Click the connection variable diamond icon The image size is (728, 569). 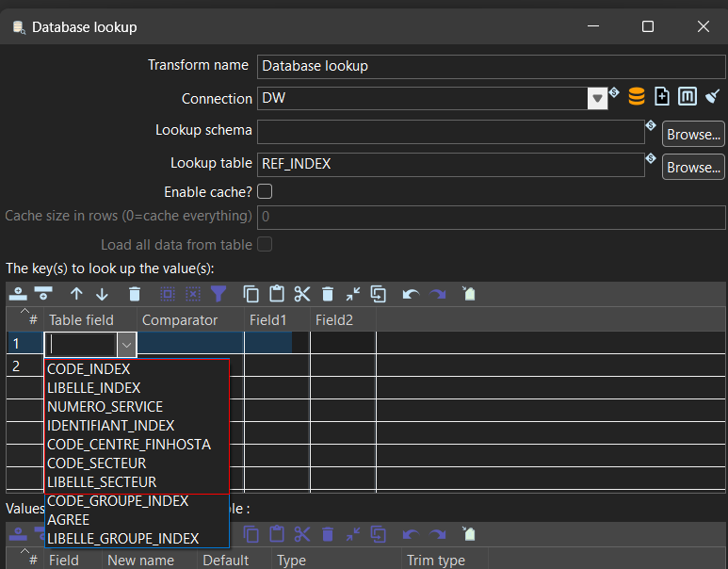(x=614, y=92)
